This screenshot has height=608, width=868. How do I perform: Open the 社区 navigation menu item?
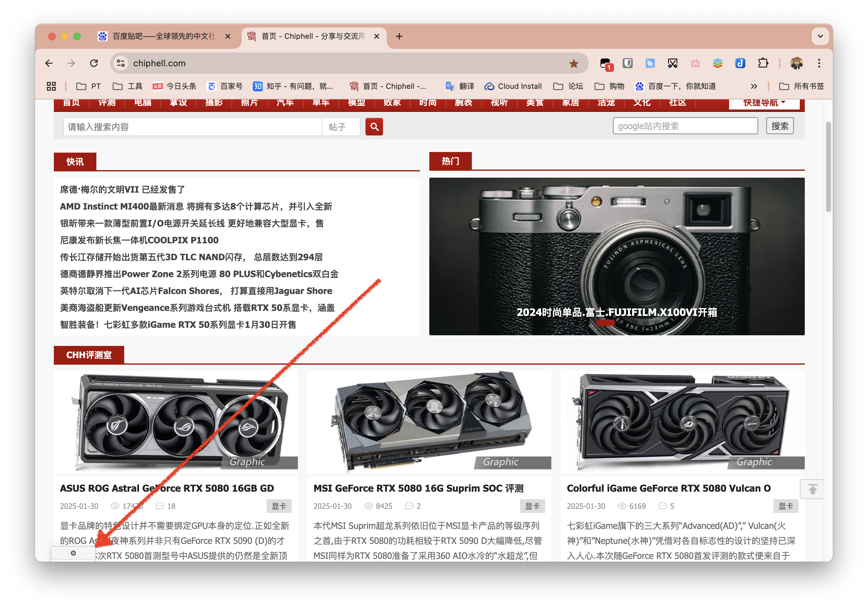(x=677, y=103)
